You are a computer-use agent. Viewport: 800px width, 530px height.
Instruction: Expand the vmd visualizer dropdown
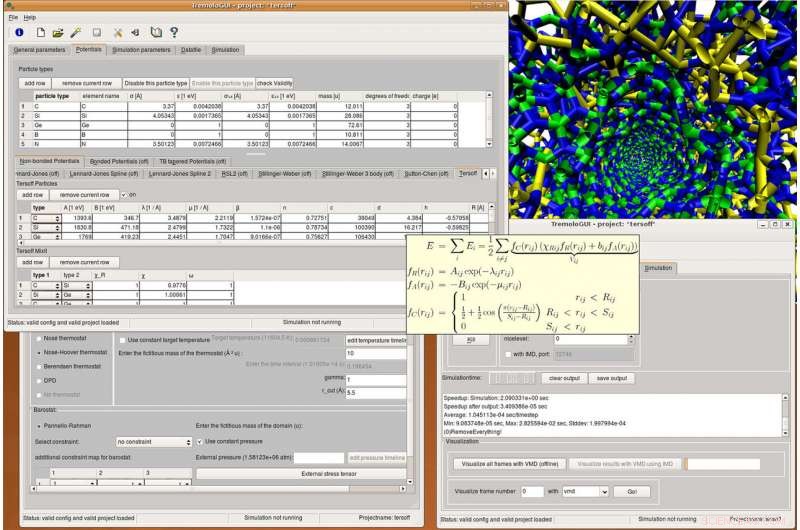[584, 492]
